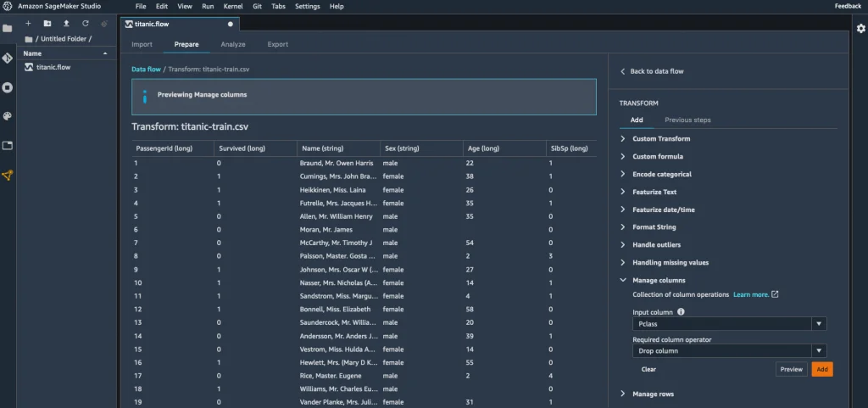Click the new folder icon
Screen dimensions: 868x408
47,23
